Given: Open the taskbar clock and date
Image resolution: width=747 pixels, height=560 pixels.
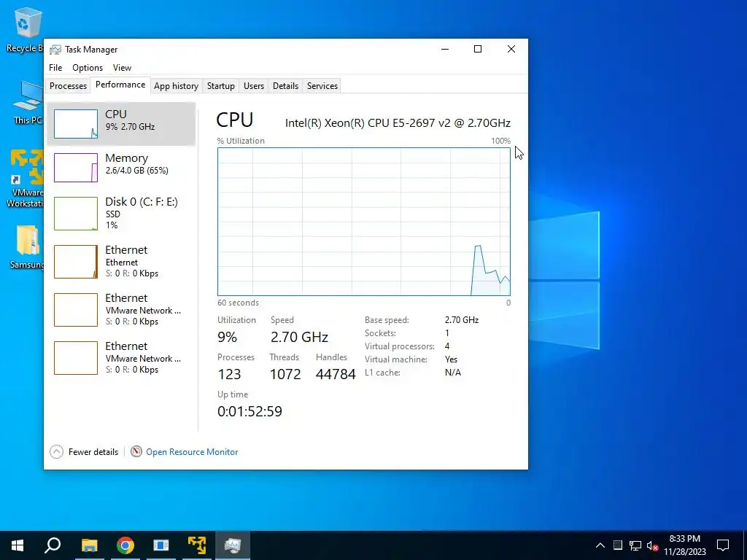Looking at the screenshot, I should point(684,545).
